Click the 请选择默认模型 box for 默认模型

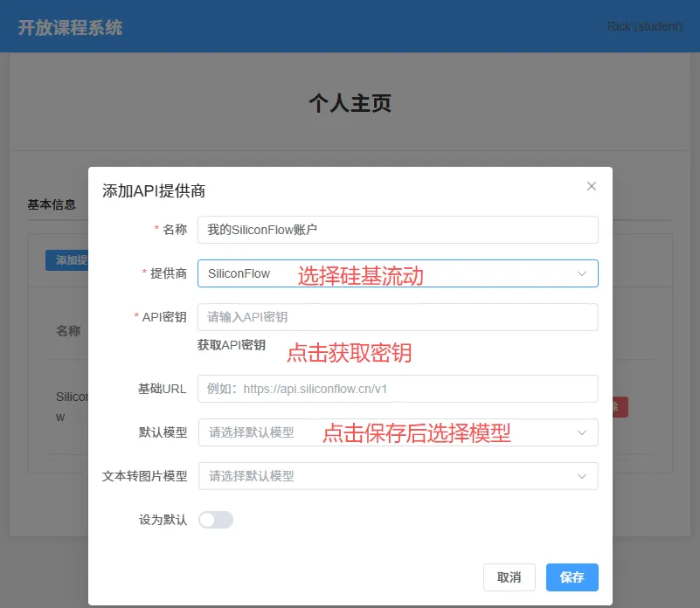tap(398, 432)
